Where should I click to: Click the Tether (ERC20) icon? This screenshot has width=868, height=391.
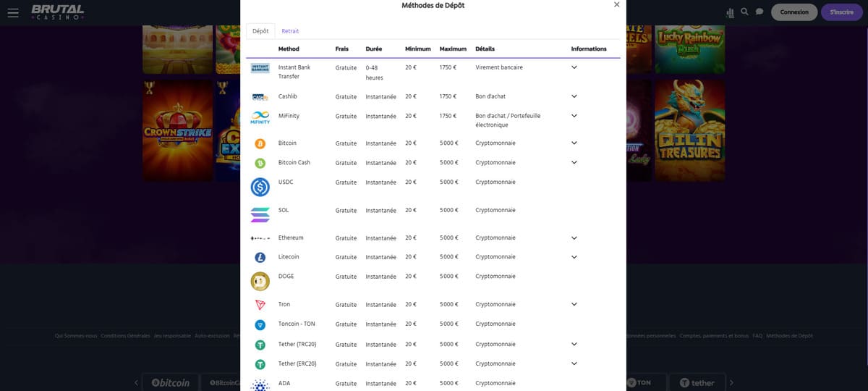pos(260,364)
